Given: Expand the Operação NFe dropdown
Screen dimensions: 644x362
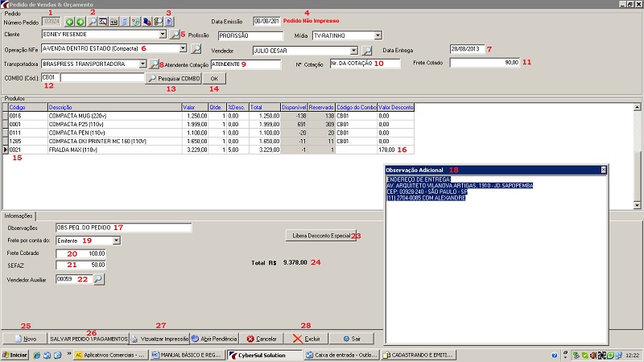Looking at the screenshot, I should click(x=184, y=48).
